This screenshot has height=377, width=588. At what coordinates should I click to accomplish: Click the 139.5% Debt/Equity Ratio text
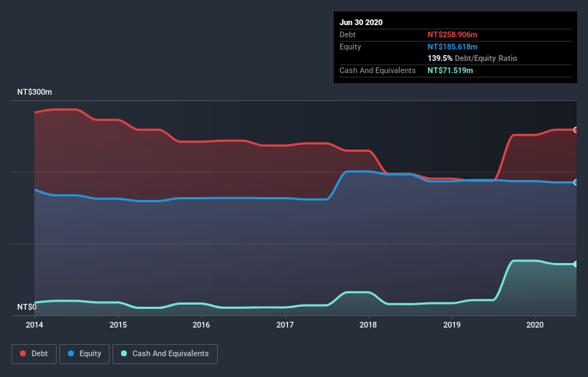[472, 58]
